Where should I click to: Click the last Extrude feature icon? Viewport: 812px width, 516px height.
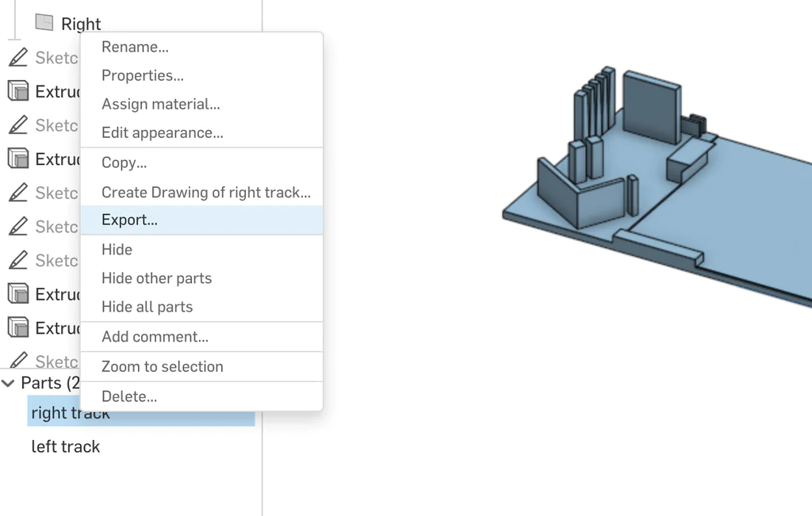(18, 327)
